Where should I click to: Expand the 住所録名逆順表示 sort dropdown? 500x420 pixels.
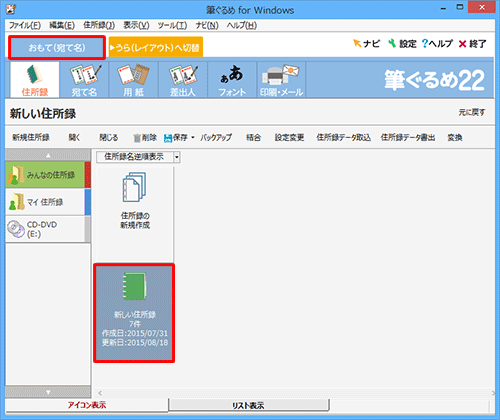click(x=177, y=157)
